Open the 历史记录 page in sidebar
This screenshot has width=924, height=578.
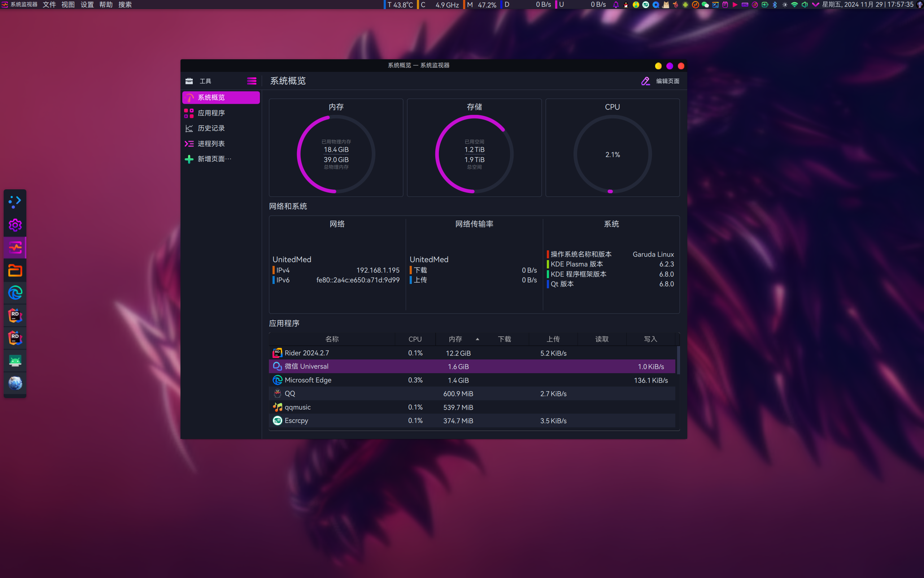(x=221, y=128)
